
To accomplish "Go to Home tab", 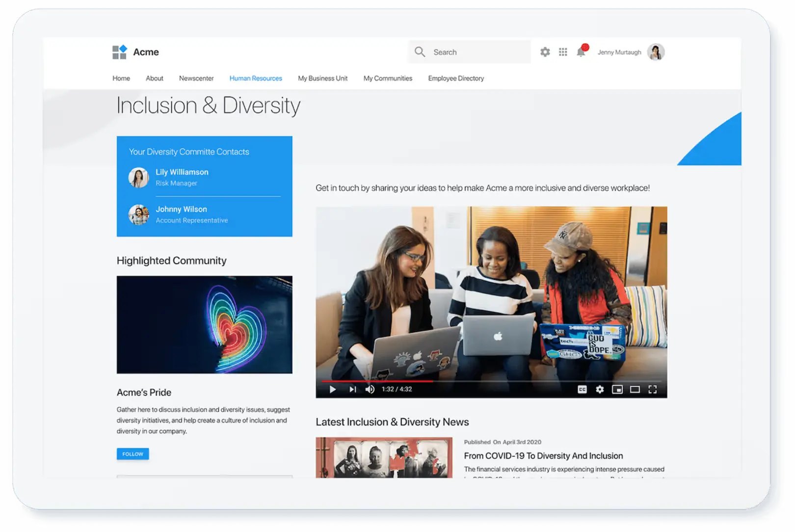I will (121, 79).
